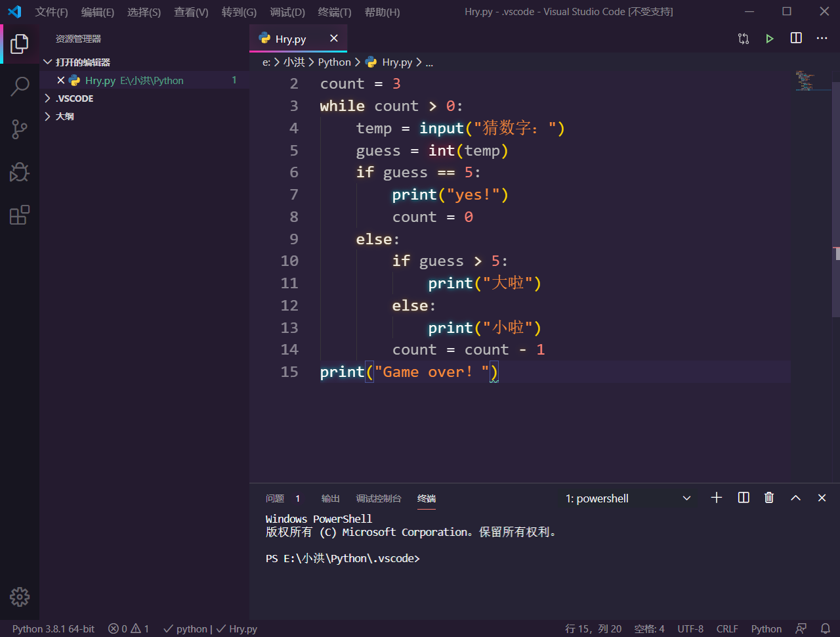840x637 pixels.
Task: Open a new terminal with the plus icon
Action: [x=716, y=498]
